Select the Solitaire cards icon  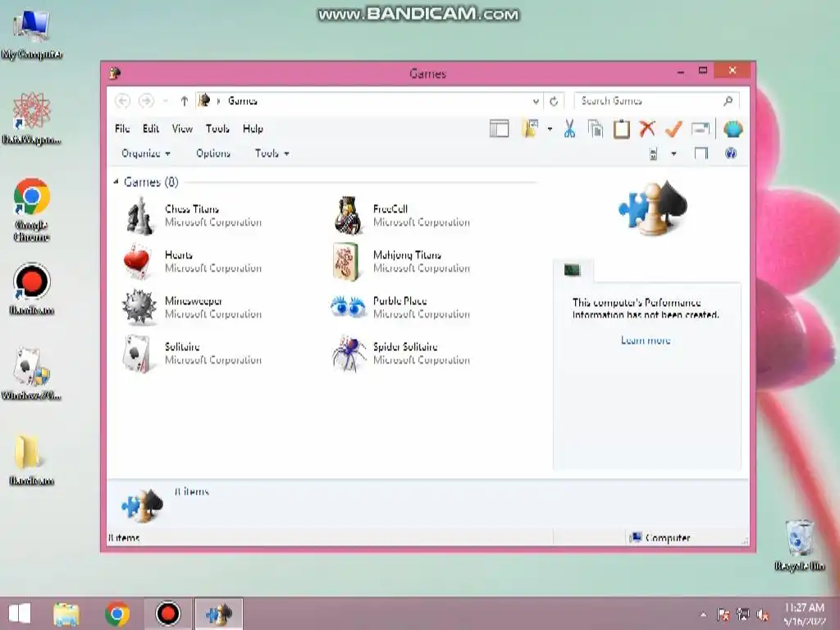click(137, 354)
